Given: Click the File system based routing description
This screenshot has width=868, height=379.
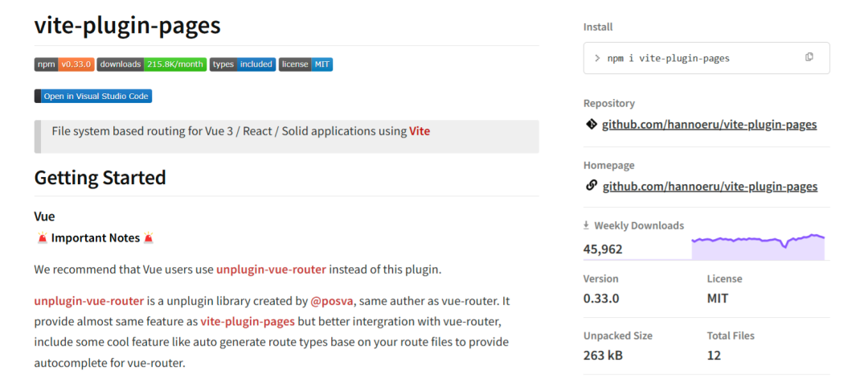Looking at the screenshot, I should [241, 131].
